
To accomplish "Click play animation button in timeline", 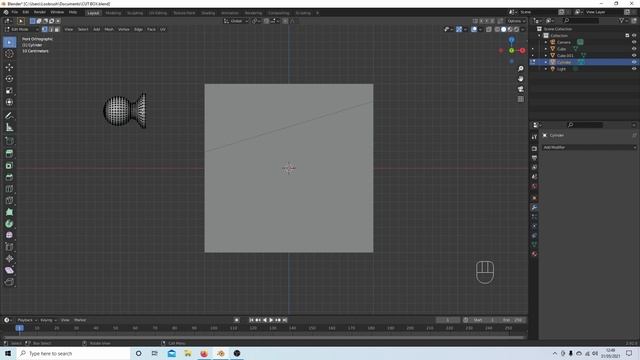I will pos(271,320).
